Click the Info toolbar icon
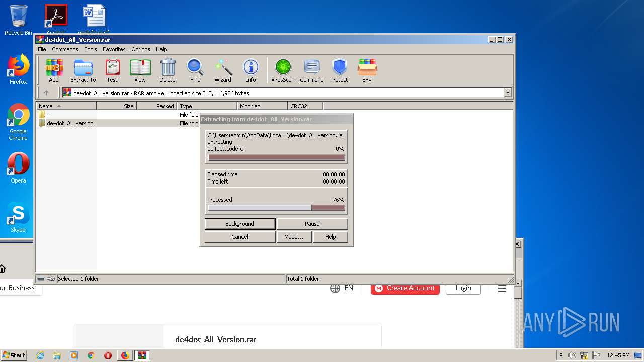This screenshot has width=644, height=362. coord(251,70)
